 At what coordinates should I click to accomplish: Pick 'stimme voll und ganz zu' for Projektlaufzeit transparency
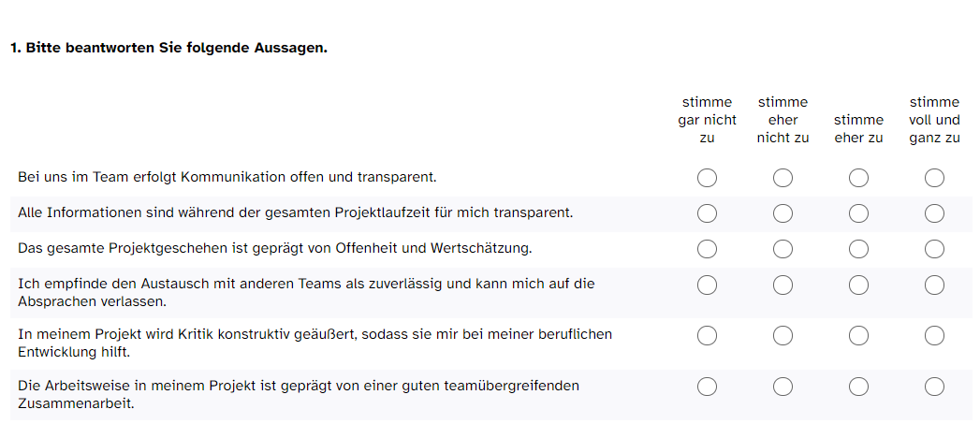[x=934, y=214]
